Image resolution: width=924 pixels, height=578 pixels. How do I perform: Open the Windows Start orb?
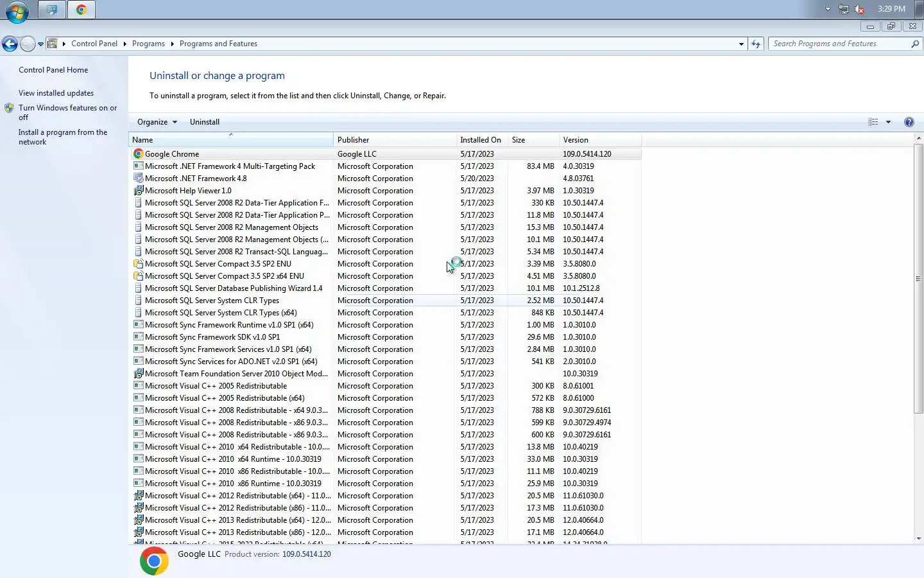(17, 11)
